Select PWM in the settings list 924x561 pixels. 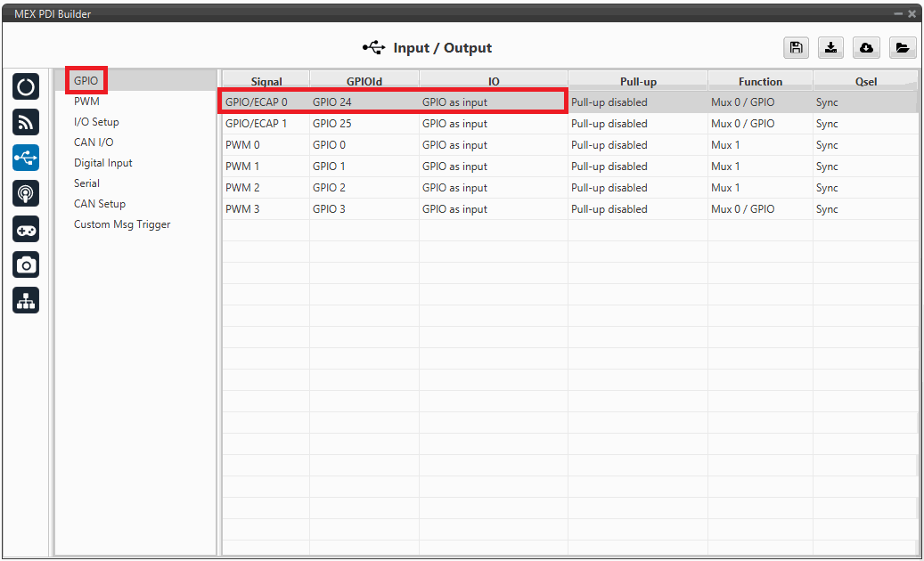click(86, 102)
